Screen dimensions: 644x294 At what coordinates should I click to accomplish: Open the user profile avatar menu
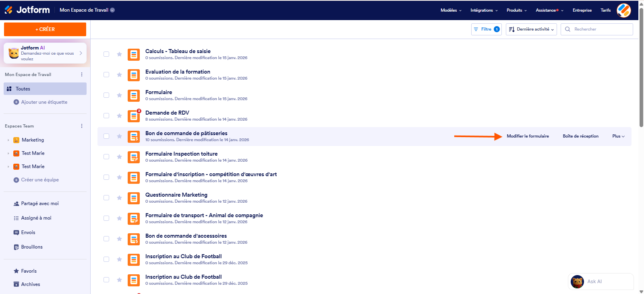pos(624,10)
